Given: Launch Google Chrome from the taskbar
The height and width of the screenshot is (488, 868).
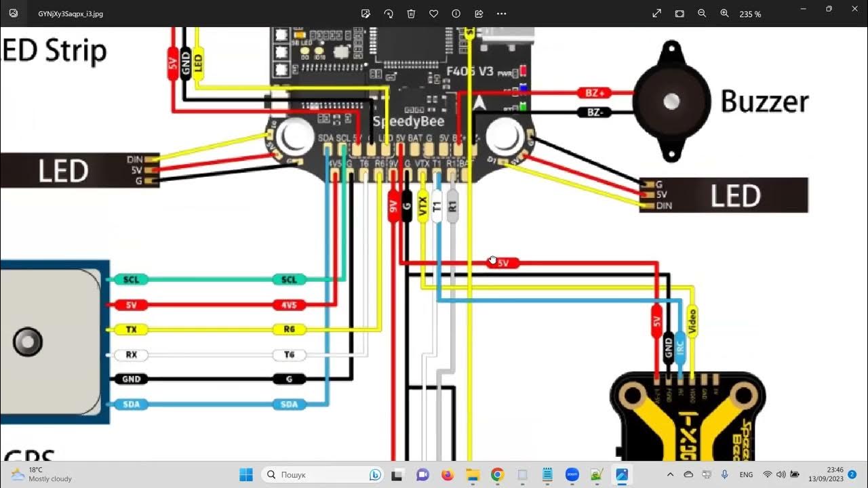Looking at the screenshot, I should click(x=497, y=474).
